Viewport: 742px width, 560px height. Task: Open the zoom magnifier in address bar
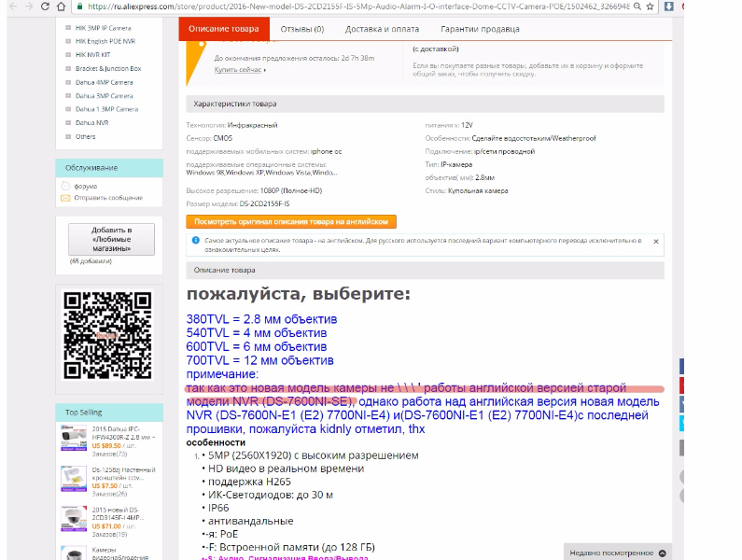pyautogui.click(x=637, y=7)
